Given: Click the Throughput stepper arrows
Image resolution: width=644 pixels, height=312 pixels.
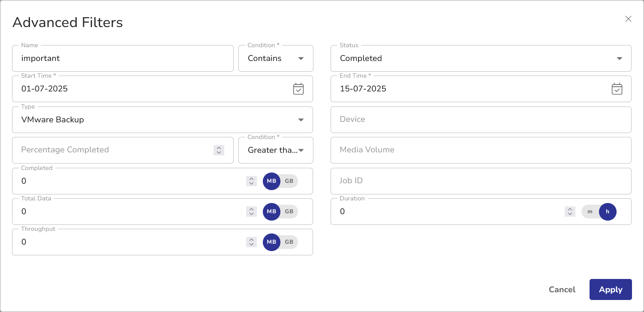Looking at the screenshot, I should (x=251, y=242).
